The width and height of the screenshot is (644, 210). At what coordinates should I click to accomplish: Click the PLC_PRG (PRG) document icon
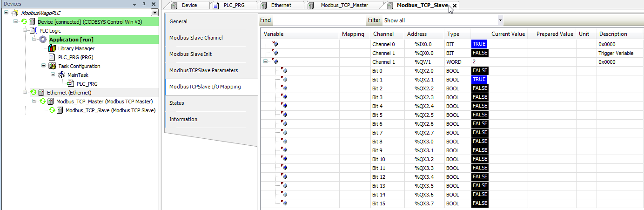click(53, 57)
